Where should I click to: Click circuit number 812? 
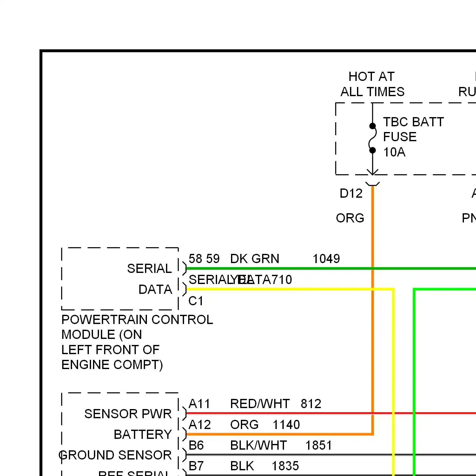pyautogui.click(x=311, y=404)
